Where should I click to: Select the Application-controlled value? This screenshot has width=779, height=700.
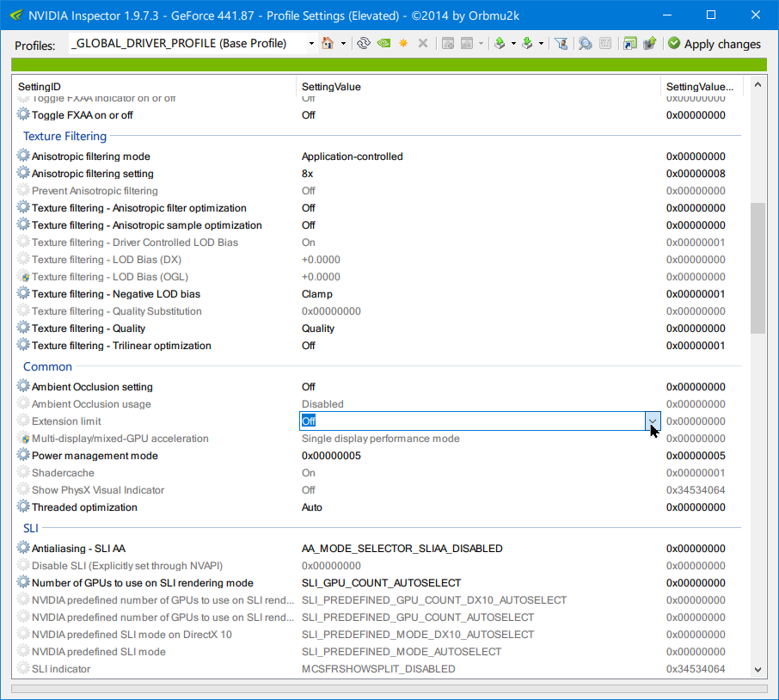click(353, 157)
